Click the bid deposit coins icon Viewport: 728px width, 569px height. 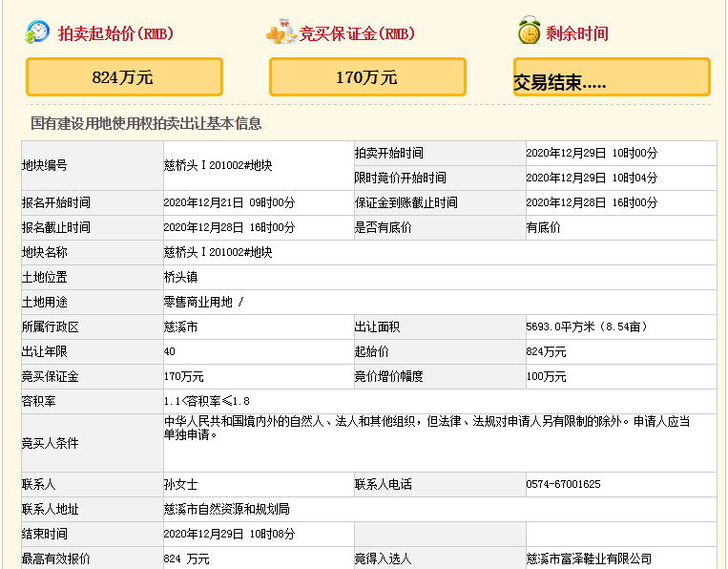281,32
